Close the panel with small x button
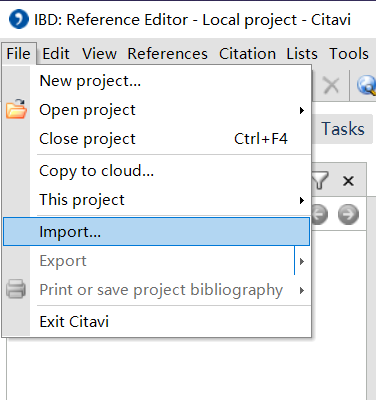The height and width of the screenshot is (400, 376). (348, 181)
